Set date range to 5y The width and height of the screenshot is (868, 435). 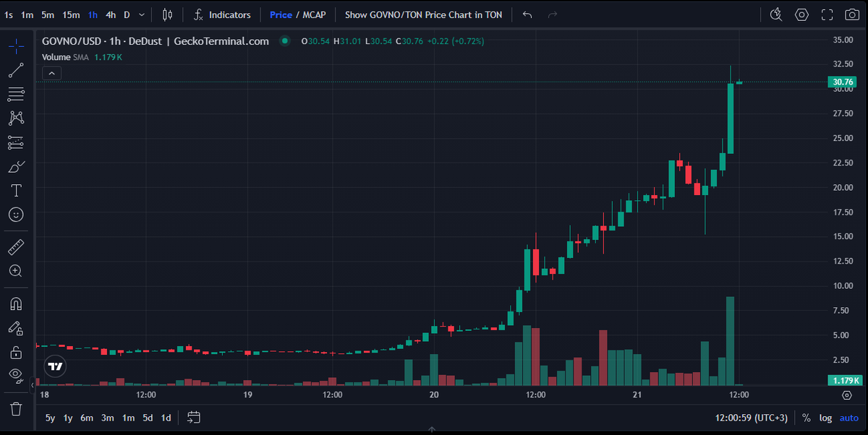pyautogui.click(x=50, y=418)
